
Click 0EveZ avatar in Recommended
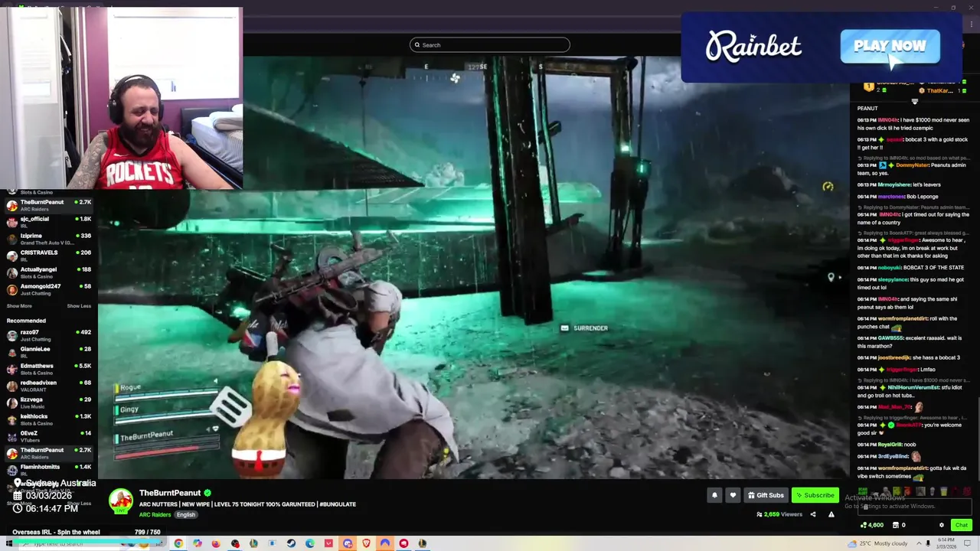(12, 436)
